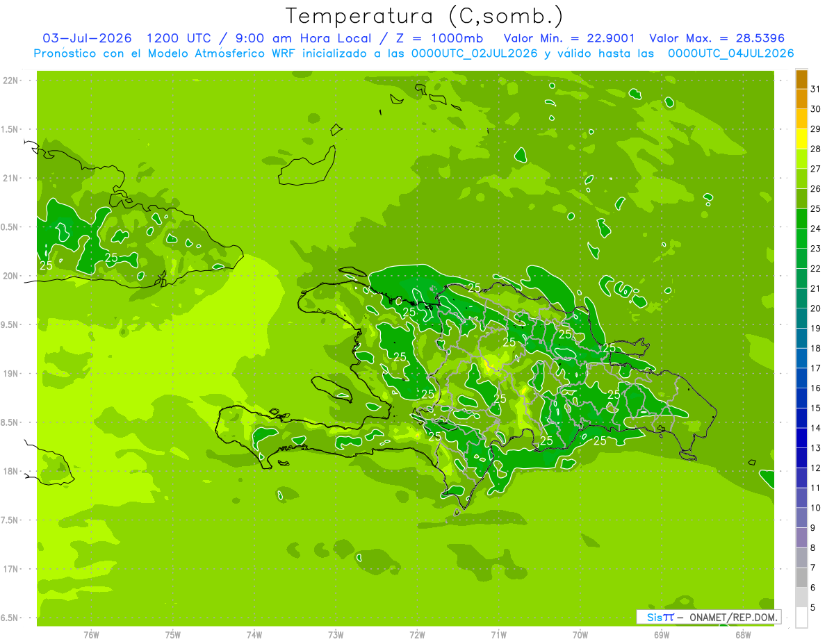834x644 pixels.
Task: Click the '69W' longitude axis label
Action: tap(662, 635)
